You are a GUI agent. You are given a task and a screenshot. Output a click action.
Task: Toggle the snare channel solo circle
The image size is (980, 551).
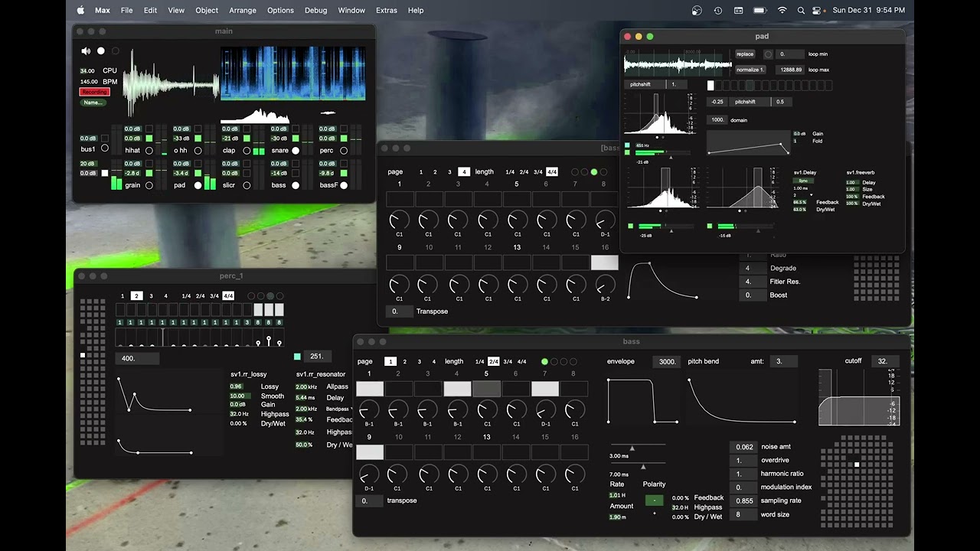click(296, 151)
